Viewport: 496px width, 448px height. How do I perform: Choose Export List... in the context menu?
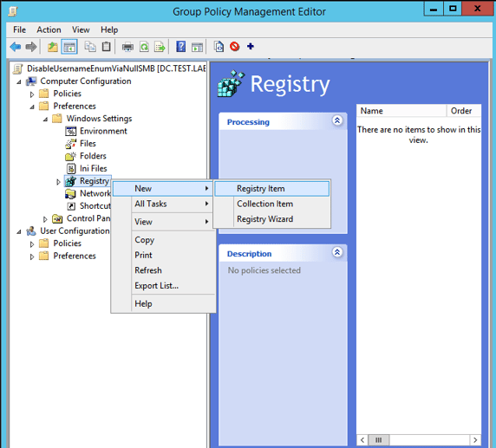pyautogui.click(x=163, y=285)
